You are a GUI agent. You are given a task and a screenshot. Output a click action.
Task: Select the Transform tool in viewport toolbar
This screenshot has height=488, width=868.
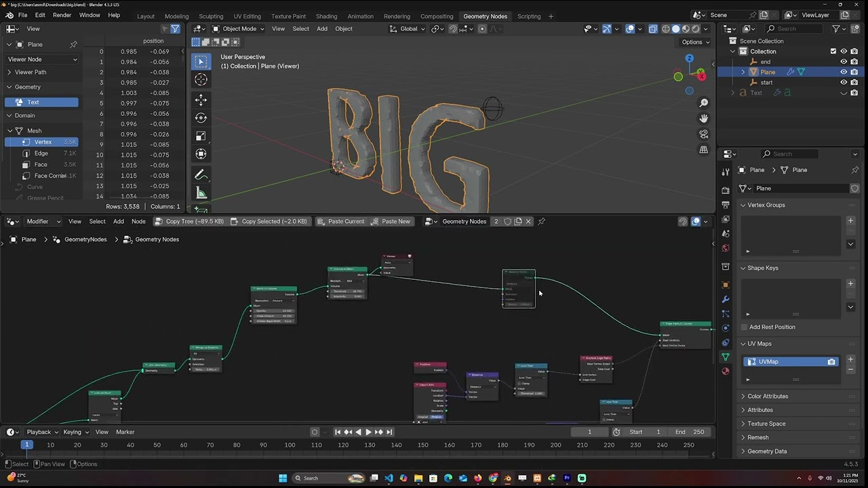point(201,155)
